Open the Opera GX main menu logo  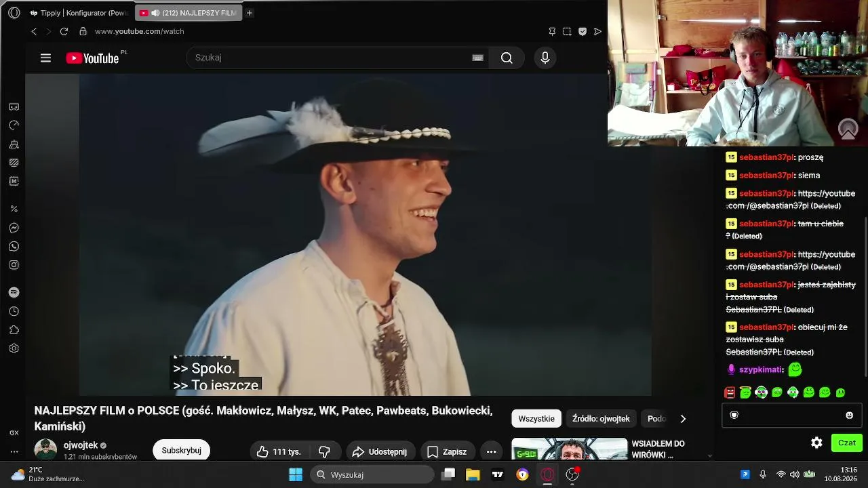click(x=14, y=13)
